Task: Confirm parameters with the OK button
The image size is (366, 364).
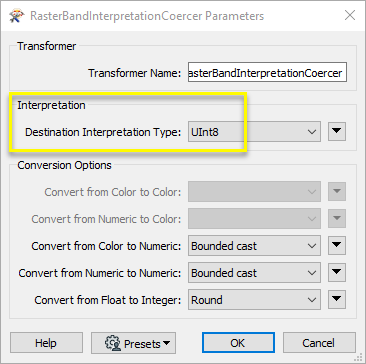Action: (x=238, y=343)
